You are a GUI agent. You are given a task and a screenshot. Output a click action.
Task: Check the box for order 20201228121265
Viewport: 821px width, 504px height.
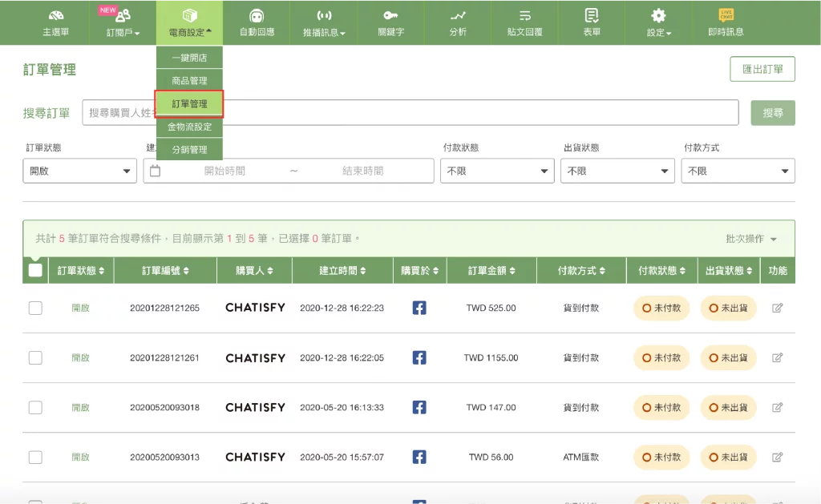35,308
